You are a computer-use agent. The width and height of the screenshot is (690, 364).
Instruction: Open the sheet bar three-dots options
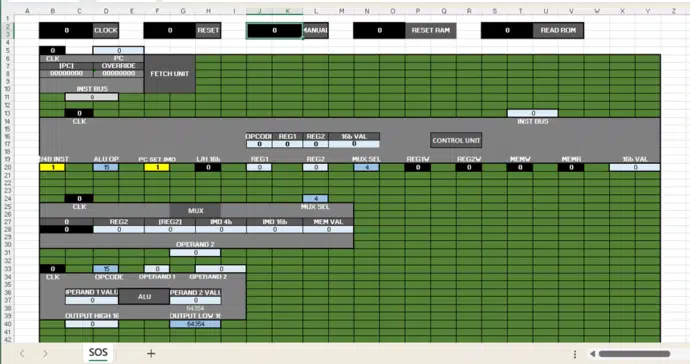tap(575, 354)
